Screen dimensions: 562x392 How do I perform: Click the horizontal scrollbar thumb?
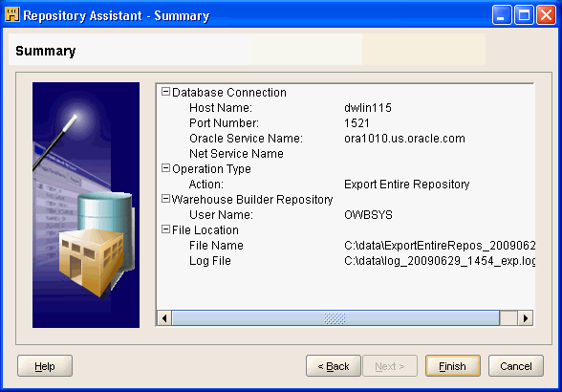(335, 318)
